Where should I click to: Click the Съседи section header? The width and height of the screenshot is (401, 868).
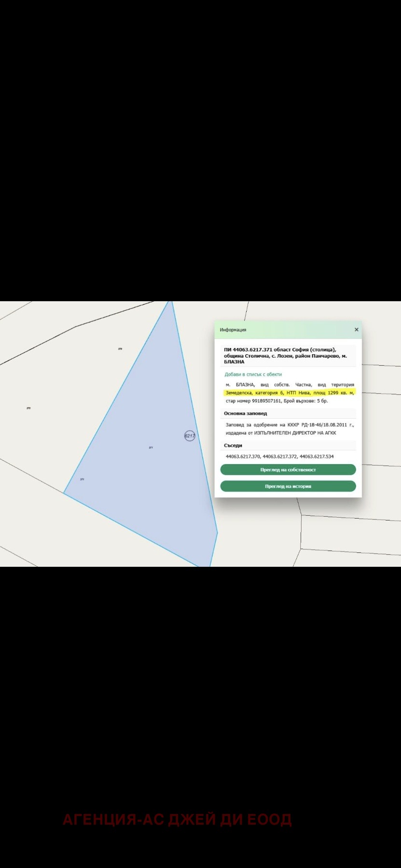point(233,445)
